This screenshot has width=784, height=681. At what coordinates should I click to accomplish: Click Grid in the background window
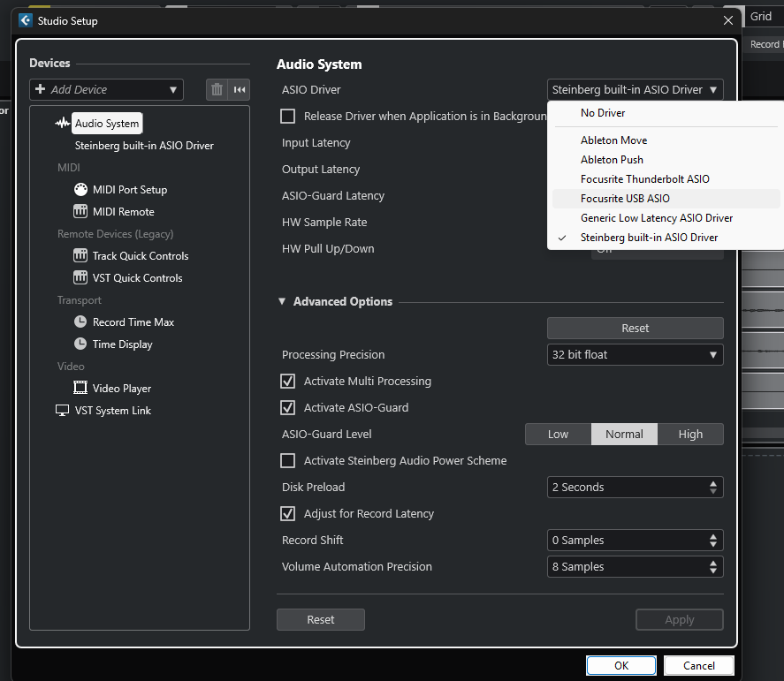click(x=760, y=17)
